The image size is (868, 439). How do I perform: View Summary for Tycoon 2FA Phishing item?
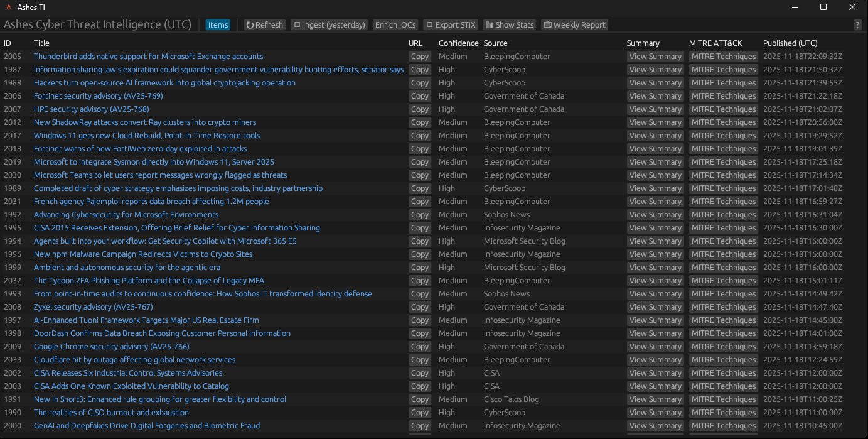click(x=655, y=281)
